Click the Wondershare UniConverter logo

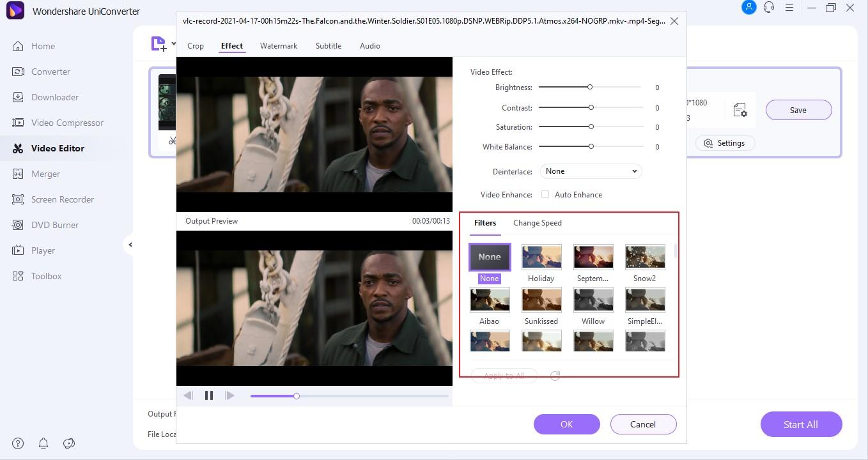15,11
